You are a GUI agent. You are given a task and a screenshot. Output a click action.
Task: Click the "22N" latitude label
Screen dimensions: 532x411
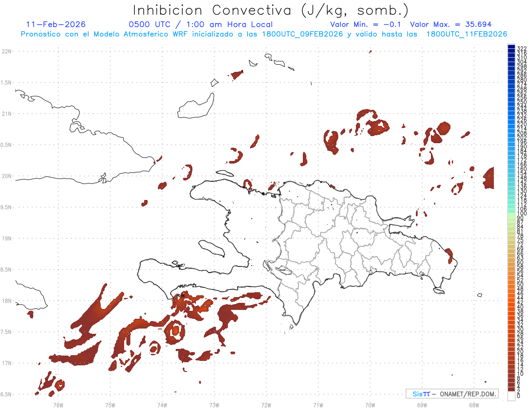7,51
